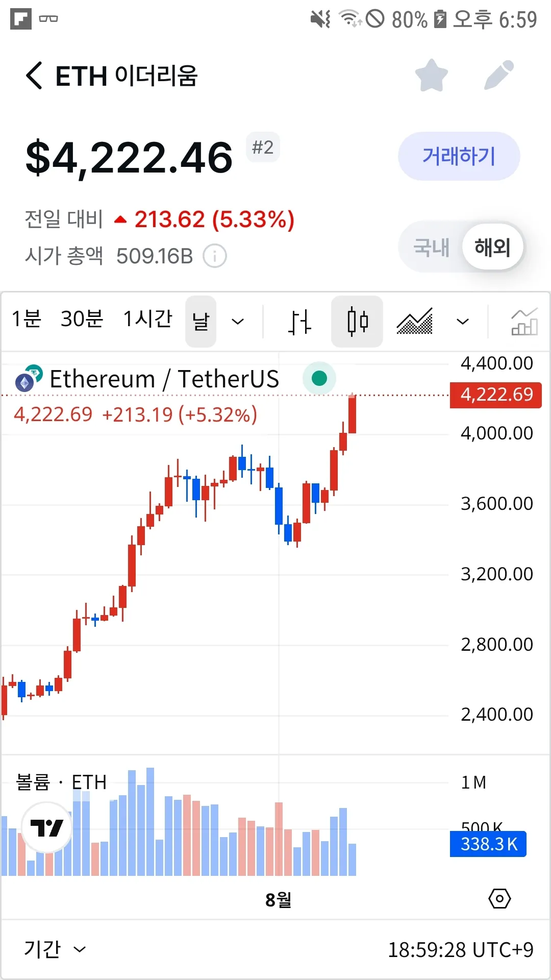Select the bar chart style icon

(x=299, y=322)
